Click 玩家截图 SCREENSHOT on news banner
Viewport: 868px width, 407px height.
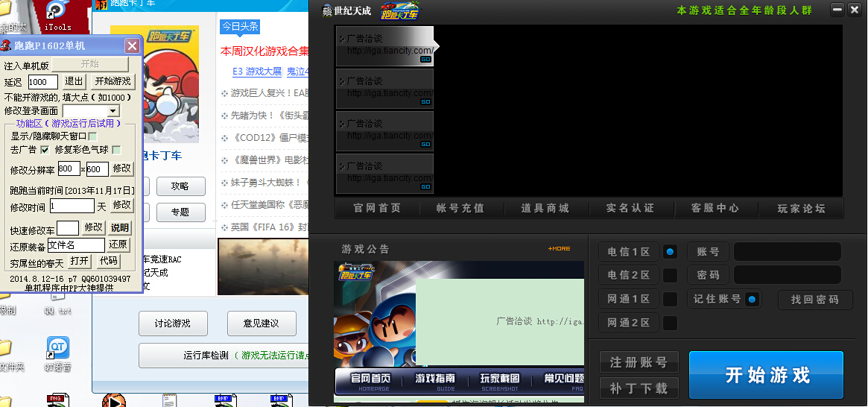[x=500, y=381]
